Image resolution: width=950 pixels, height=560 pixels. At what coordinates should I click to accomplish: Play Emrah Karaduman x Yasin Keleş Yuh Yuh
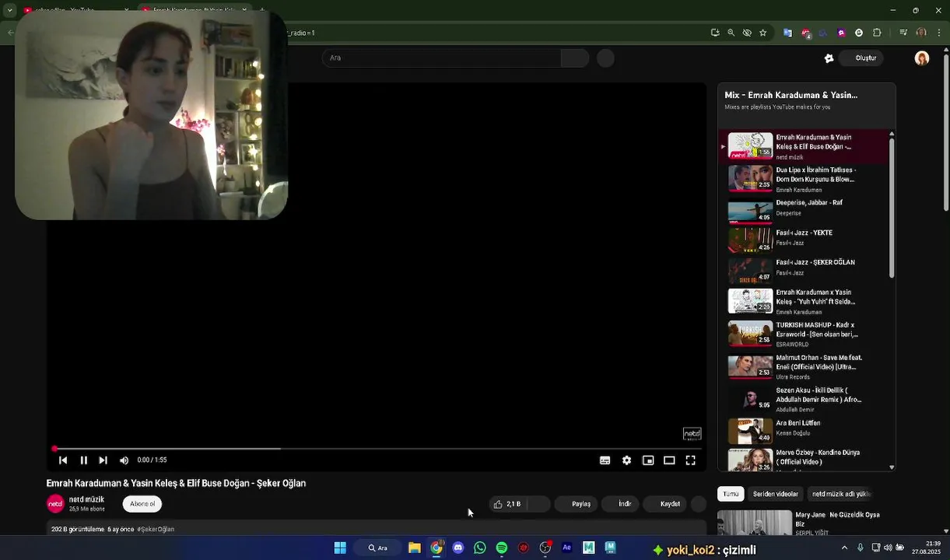coord(806,301)
